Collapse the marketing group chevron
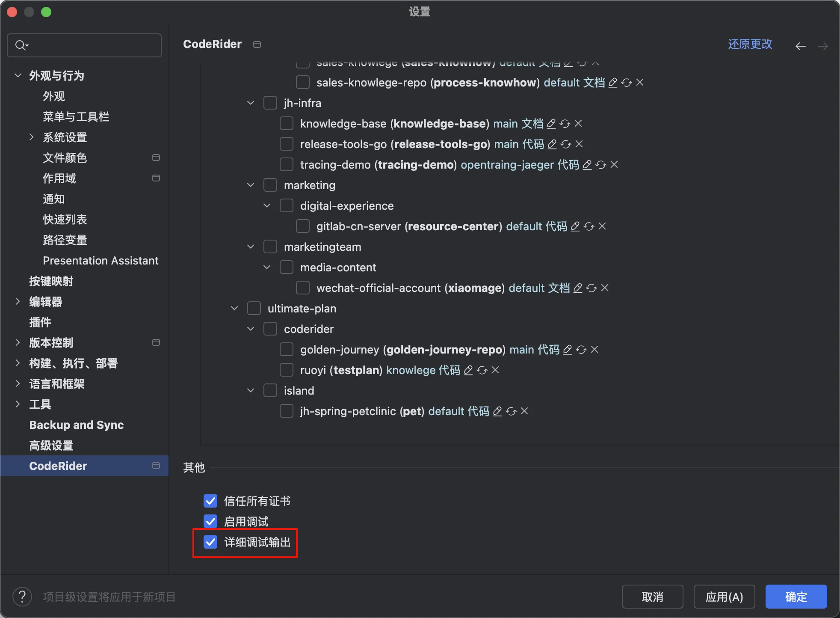The width and height of the screenshot is (840, 618). [251, 185]
